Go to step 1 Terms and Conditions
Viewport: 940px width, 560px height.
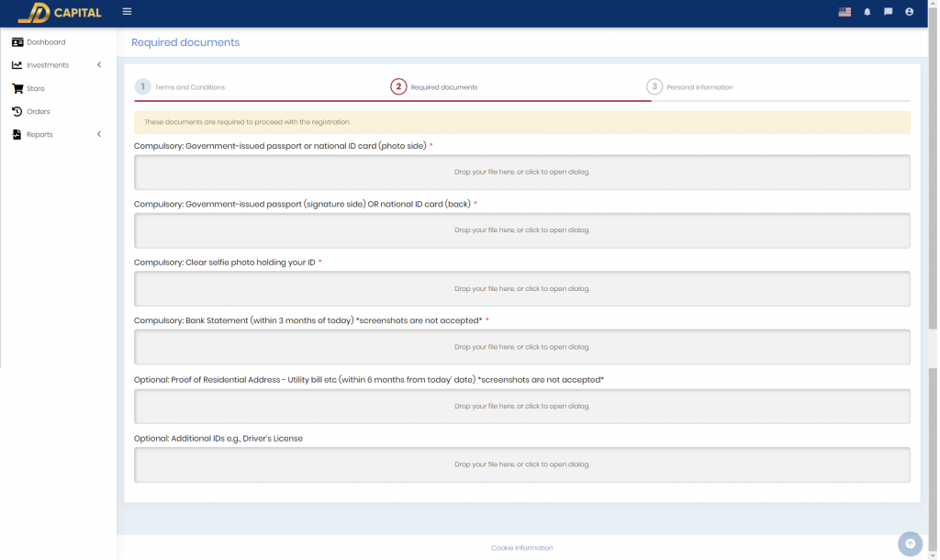(180, 87)
